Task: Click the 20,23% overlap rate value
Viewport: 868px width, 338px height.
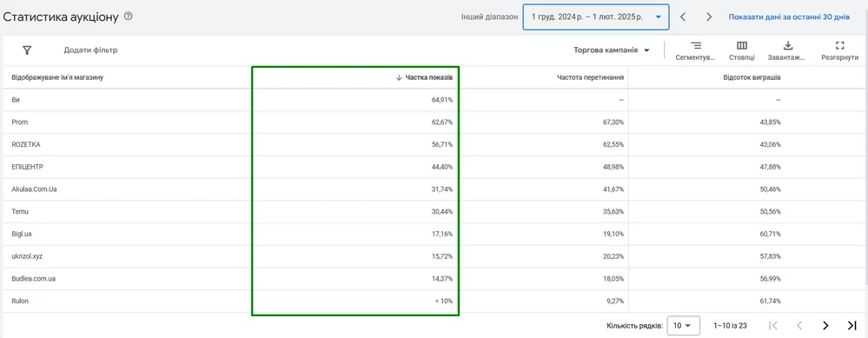Action: [x=613, y=256]
